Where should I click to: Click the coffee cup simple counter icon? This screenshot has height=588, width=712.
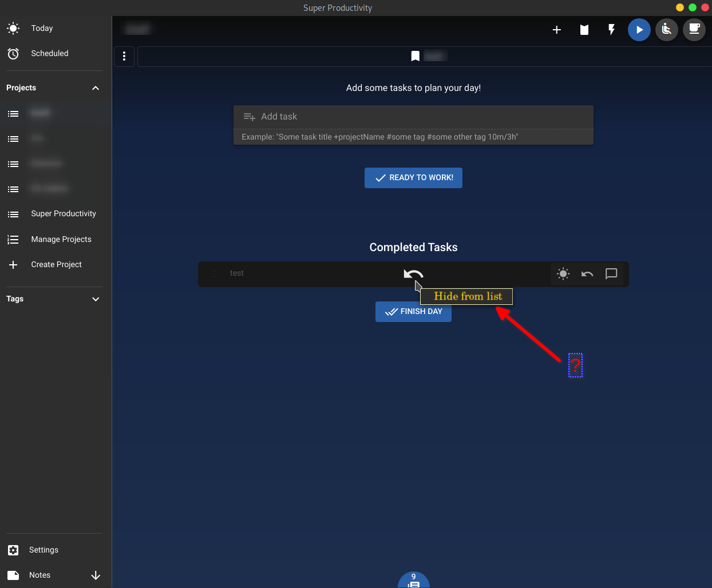tap(694, 29)
